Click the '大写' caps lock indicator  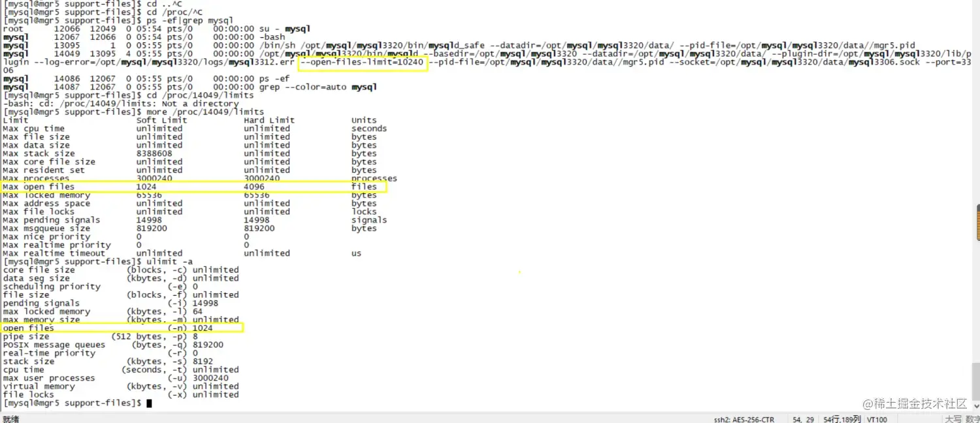click(953, 419)
